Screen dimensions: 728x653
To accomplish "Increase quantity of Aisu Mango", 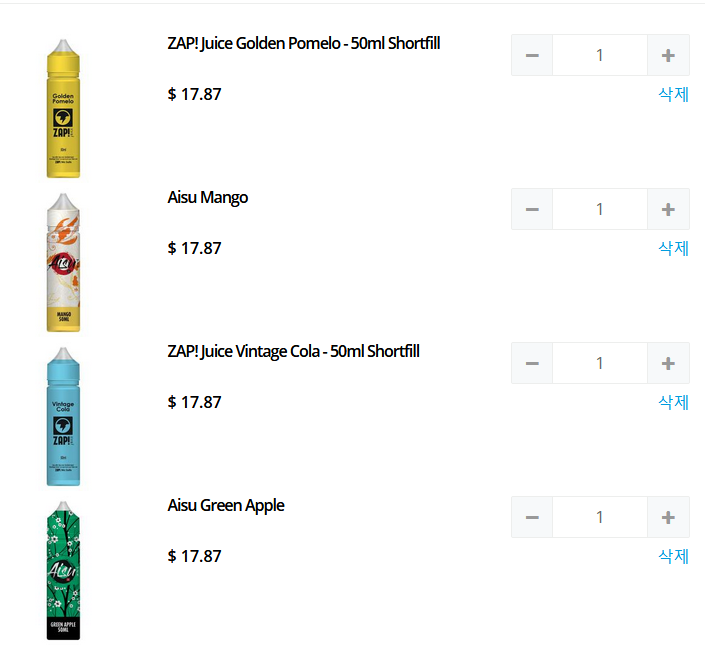I will point(668,209).
